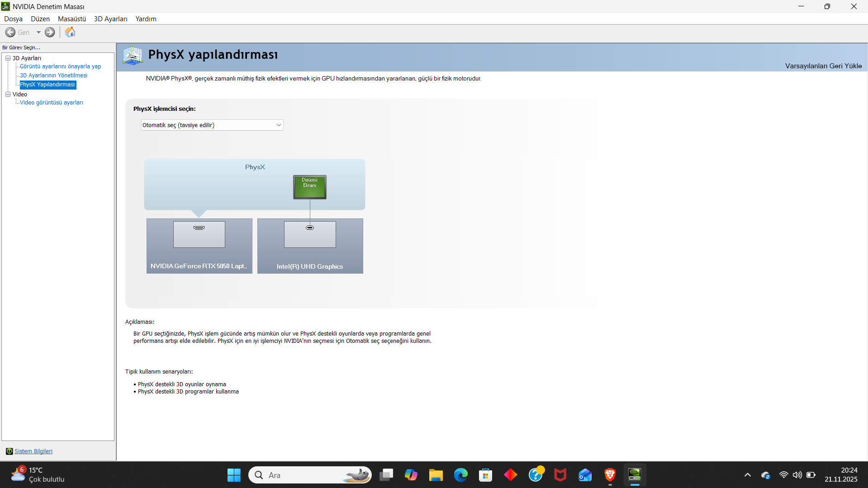Select Görüntü ayarlarını önayarla yap

[60, 66]
